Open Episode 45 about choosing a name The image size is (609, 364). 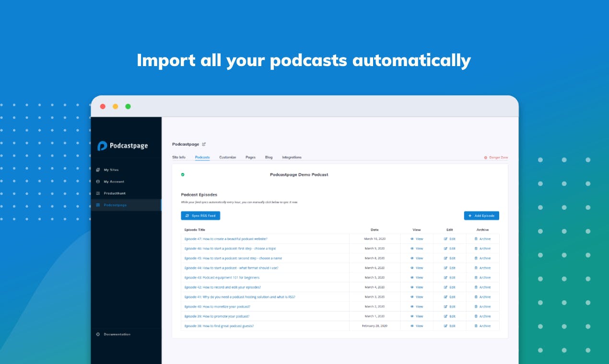[x=233, y=258]
